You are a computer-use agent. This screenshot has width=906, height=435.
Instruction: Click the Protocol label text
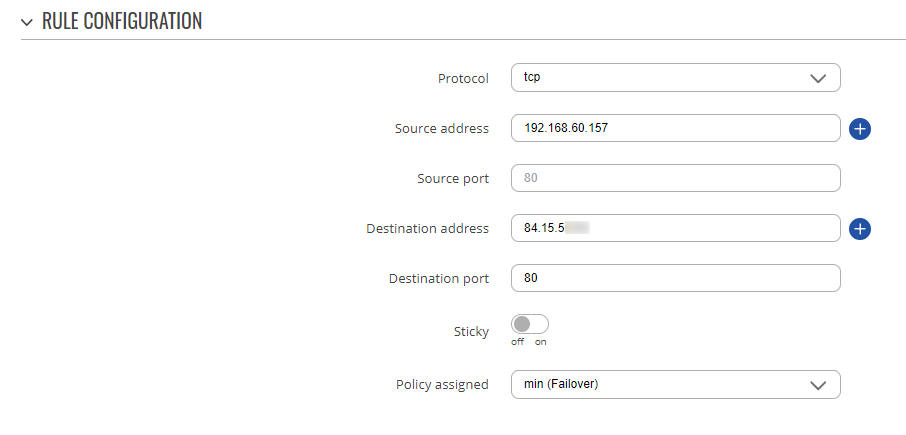(x=463, y=79)
